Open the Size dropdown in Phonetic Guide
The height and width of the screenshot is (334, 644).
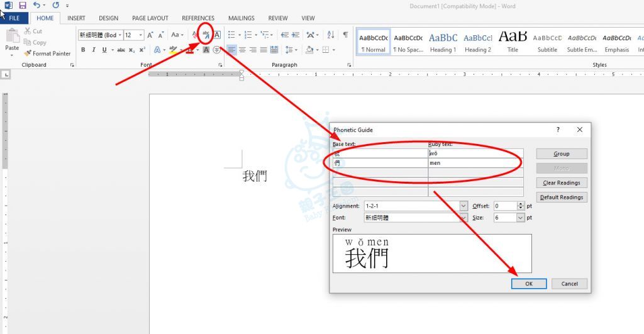(x=521, y=218)
